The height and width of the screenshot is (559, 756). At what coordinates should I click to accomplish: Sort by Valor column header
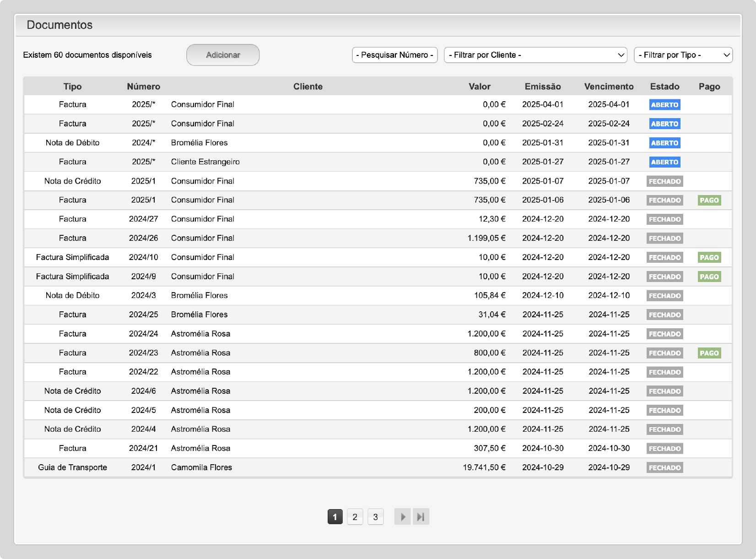(479, 87)
